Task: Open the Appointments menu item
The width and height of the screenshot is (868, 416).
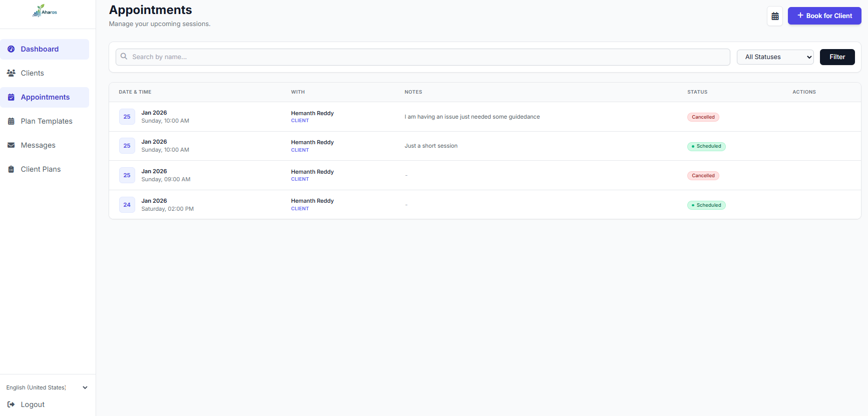Action: tap(45, 97)
